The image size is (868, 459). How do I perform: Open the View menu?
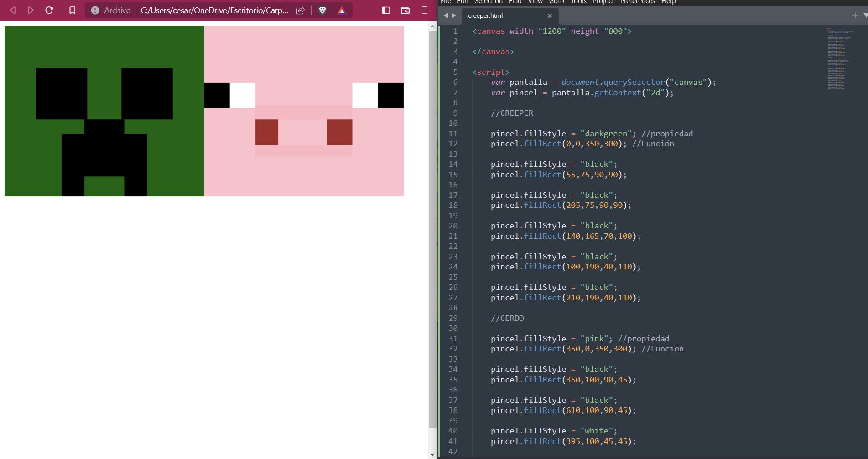(x=535, y=2)
